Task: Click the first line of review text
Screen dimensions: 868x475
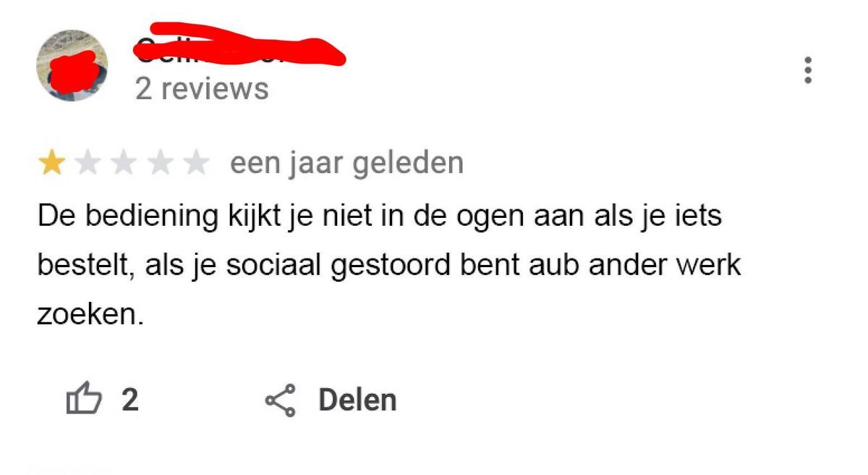Action: [380, 217]
